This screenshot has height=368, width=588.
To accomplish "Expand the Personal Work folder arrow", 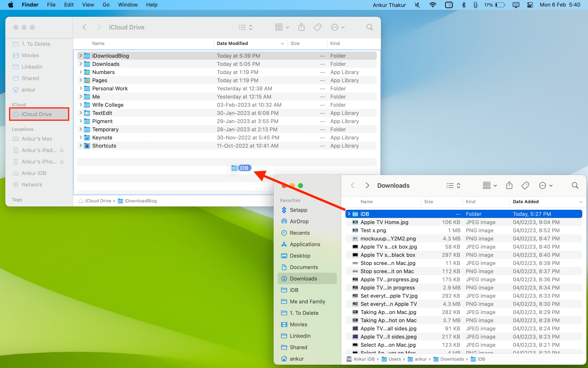I will pyautogui.click(x=81, y=88).
